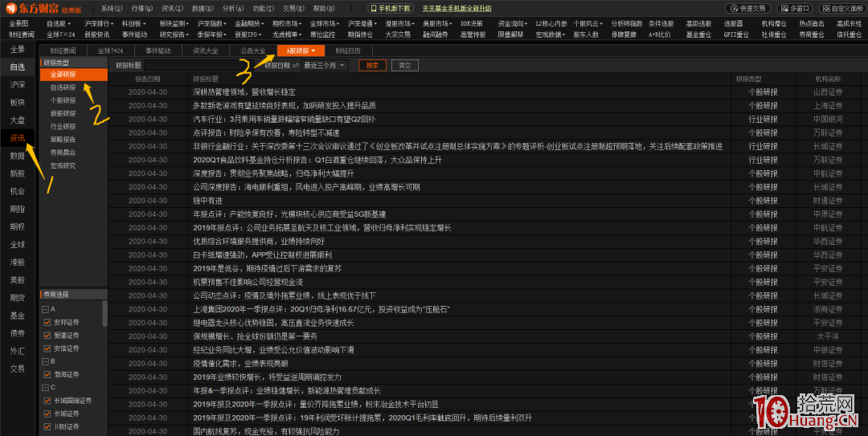Viewport: 868px width, 436px height.
Task: Sort by the 报告日期 column header
Action: pyautogui.click(x=148, y=79)
